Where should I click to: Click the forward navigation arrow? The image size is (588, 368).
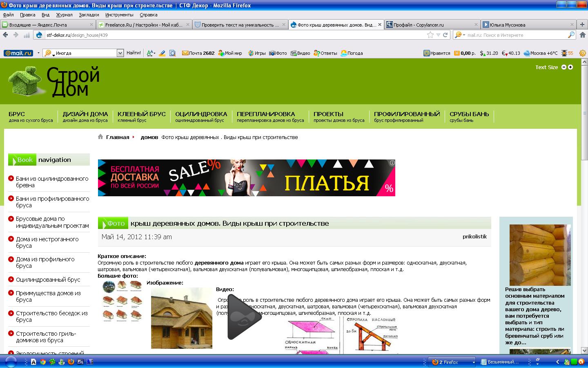(16, 35)
